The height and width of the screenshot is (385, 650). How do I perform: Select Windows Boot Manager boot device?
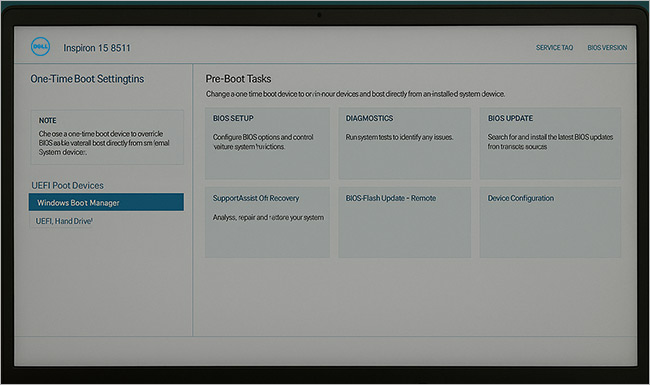(106, 202)
